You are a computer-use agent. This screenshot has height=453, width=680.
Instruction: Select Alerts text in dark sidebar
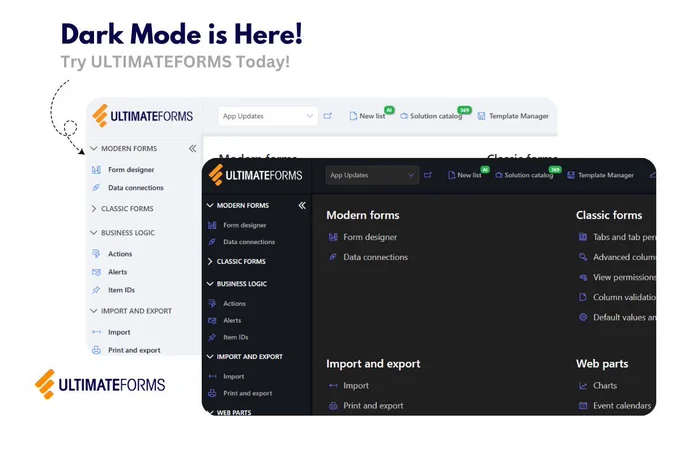(x=232, y=320)
